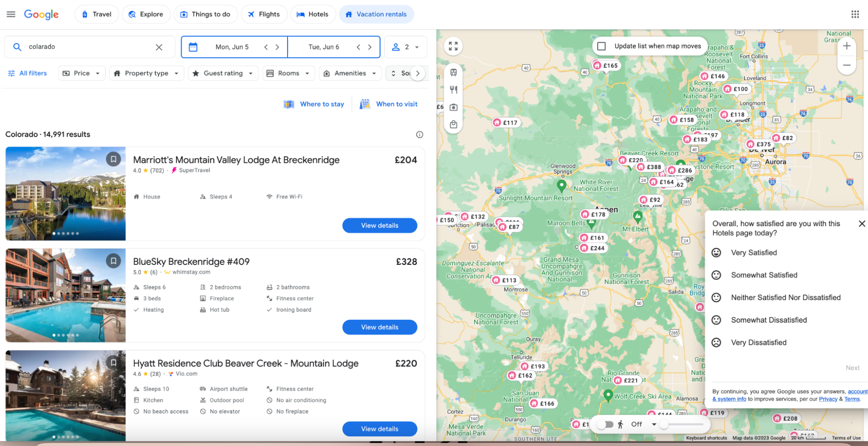Open the Where to stay link

pyautogui.click(x=321, y=104)
